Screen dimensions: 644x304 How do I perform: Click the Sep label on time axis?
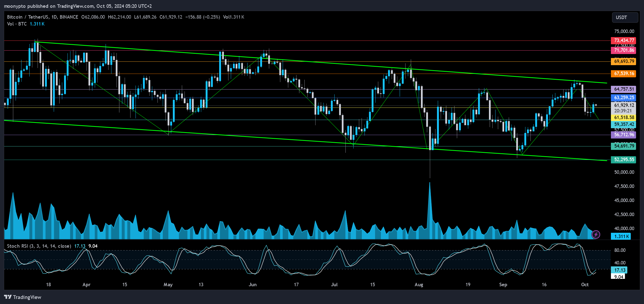click(x=503, y=285)
